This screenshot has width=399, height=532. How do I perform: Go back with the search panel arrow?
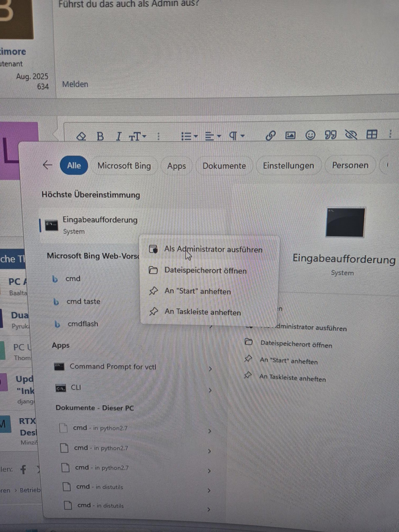47,165
